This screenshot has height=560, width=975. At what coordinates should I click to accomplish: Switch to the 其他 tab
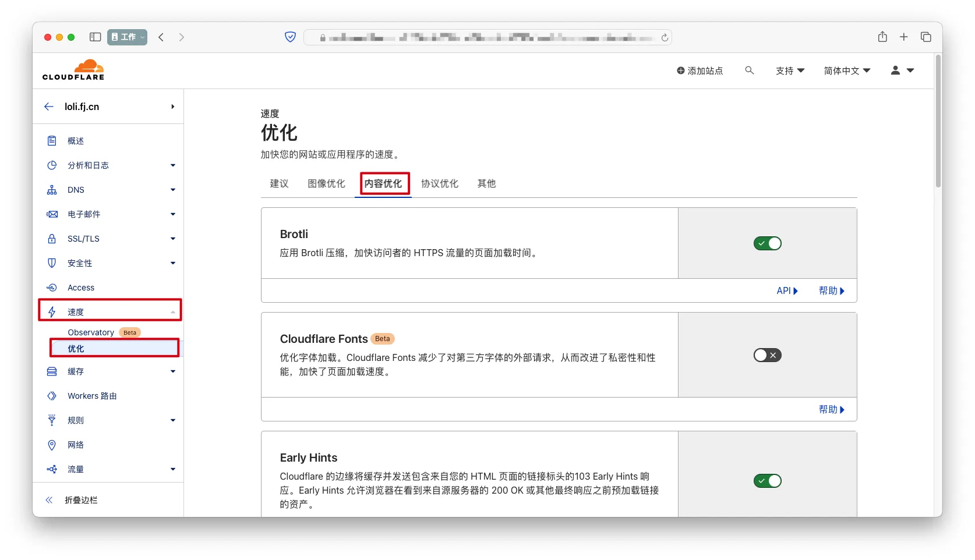coord(486,183)
